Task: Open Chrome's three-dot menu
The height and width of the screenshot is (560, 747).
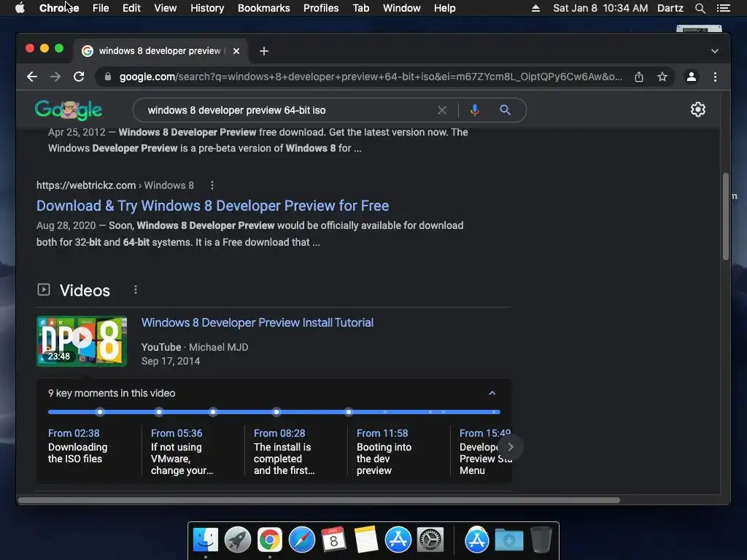Action: point(715,77)
